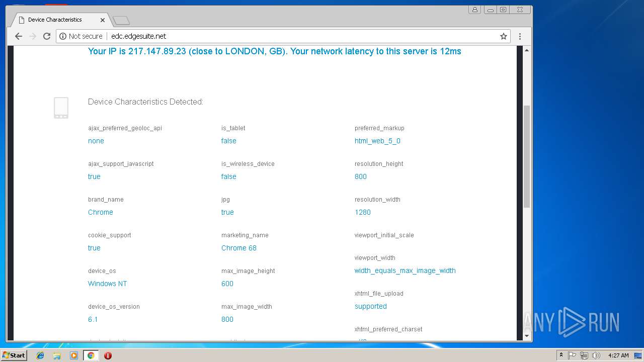644x362 pixels.
Task: Launch Internet Explorer from taskbar
Action: coord(40,355)
